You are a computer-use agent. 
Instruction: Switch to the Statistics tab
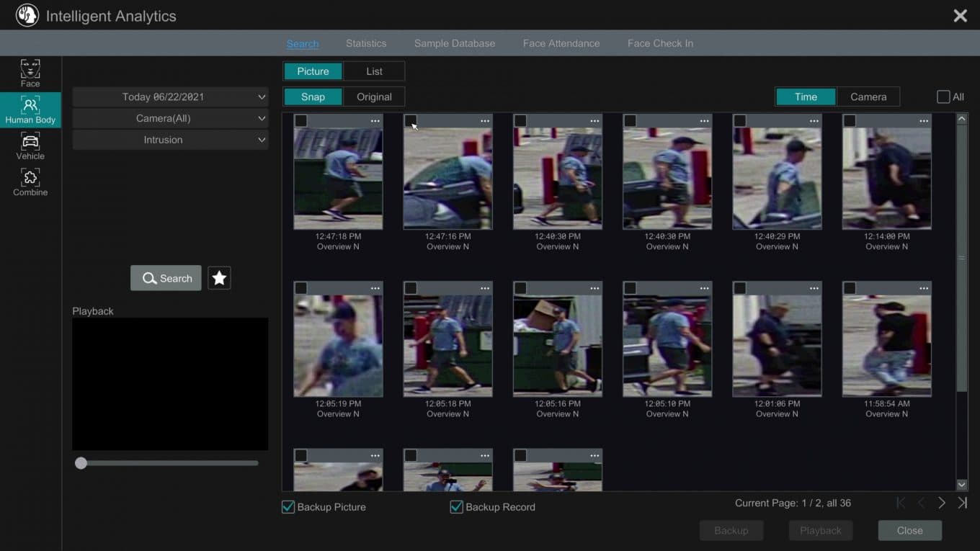click(x=366, y=43)
